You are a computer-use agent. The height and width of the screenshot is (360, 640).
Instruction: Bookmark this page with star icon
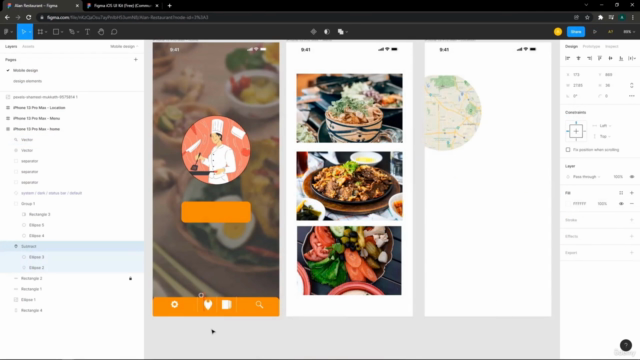[587, 18]
